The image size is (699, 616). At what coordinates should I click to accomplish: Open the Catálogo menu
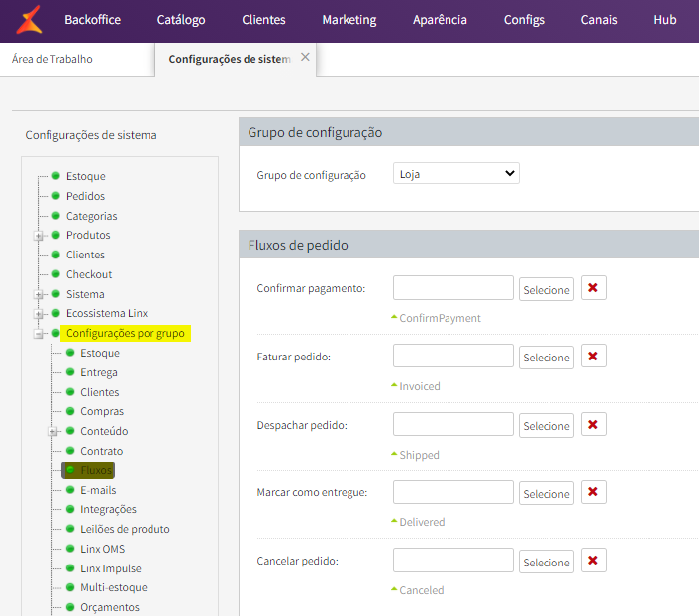coord(181,20)
